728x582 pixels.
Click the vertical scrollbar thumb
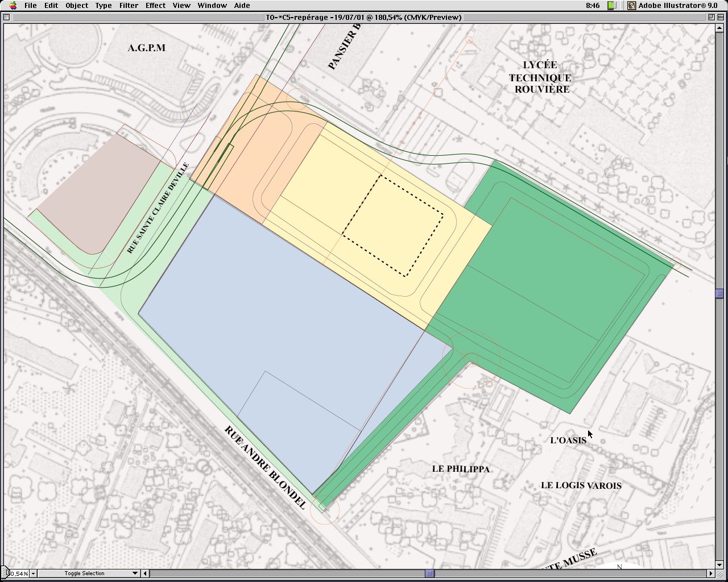[719, 294]
